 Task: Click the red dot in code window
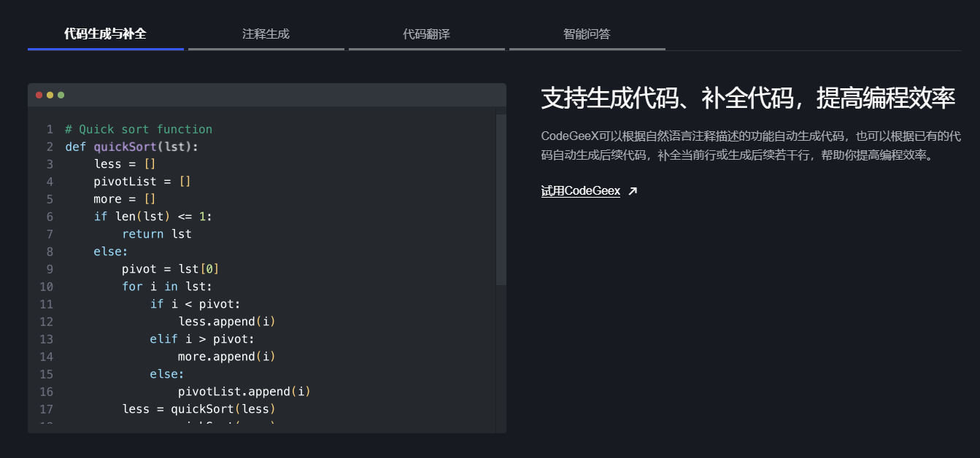pyautogui.click(x=39, y=95)
